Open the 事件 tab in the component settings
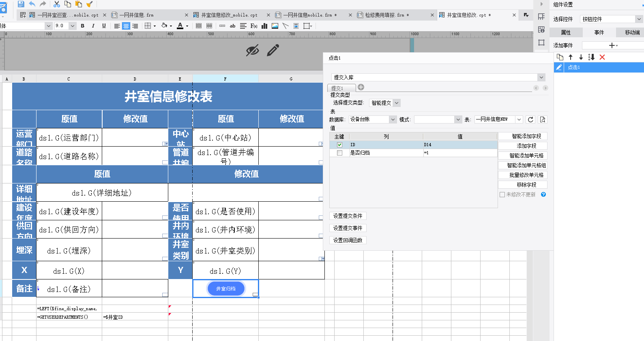 [599, 32]
